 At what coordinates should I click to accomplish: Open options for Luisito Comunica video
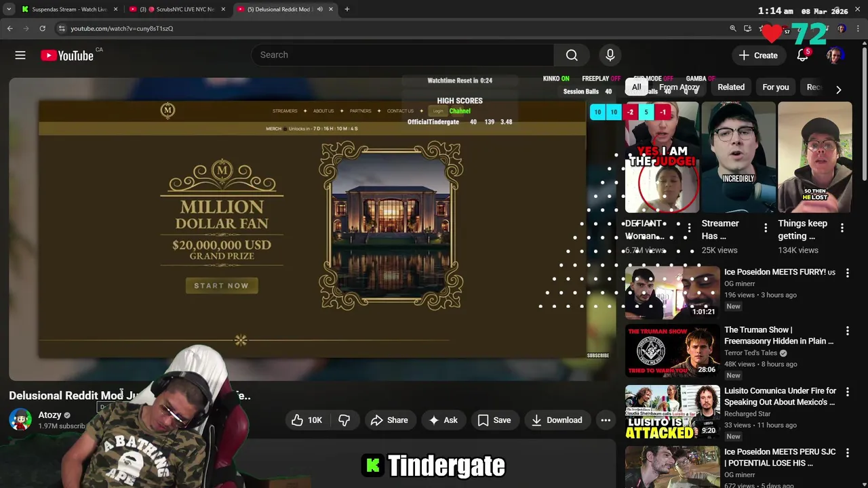pyautogui.click(x=847, y=392)
